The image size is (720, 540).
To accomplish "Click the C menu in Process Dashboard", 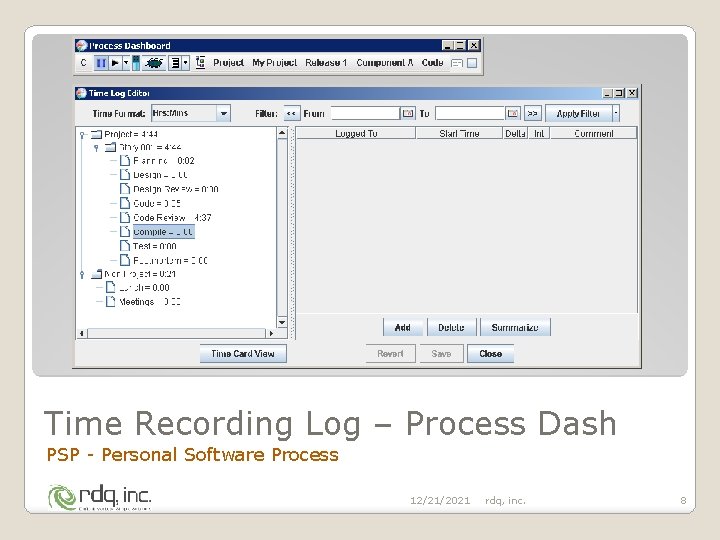I will (x=83, y=63).
